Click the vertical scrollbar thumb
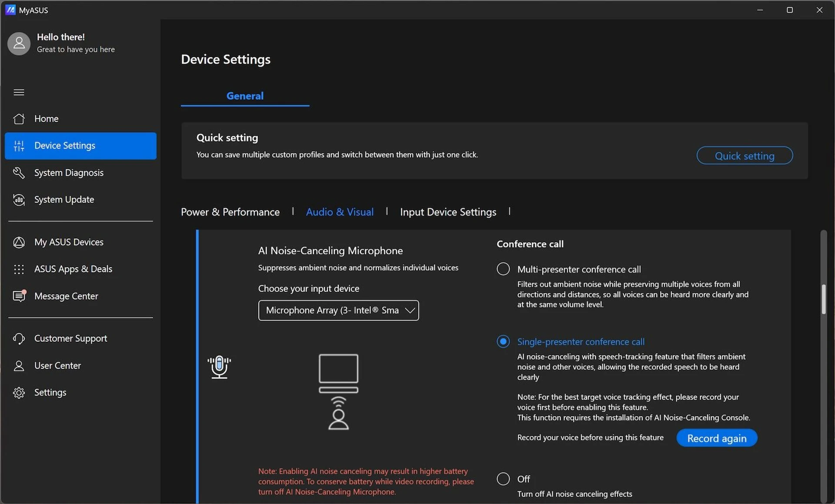 [823, 299]
